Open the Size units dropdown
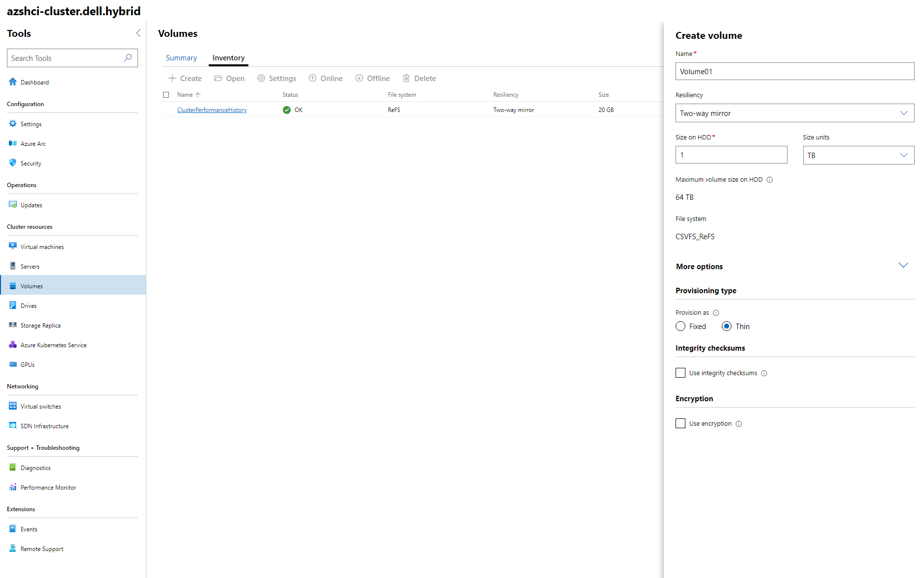 point(858,156)
